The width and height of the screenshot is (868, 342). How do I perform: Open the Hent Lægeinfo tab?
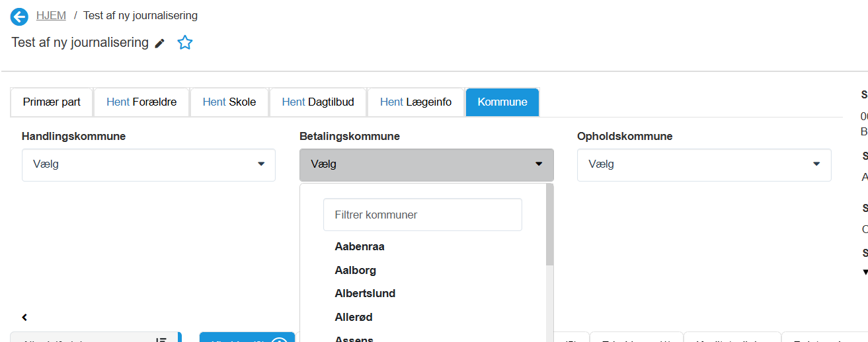(416, 102)
